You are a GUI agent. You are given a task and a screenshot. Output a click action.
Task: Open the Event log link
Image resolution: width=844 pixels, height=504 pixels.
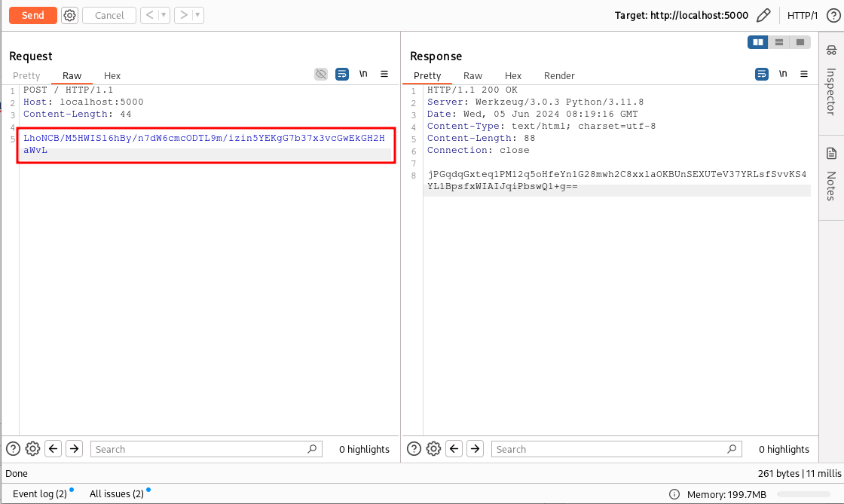click(x=40, y=494)
